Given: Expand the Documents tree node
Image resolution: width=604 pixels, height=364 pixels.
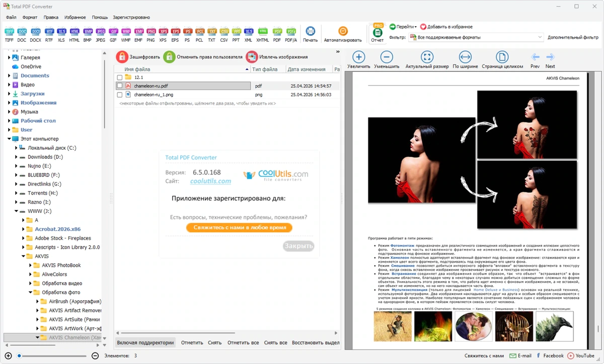Looking at the screenshot, I should pyautogui.click(x=9, y=75).
